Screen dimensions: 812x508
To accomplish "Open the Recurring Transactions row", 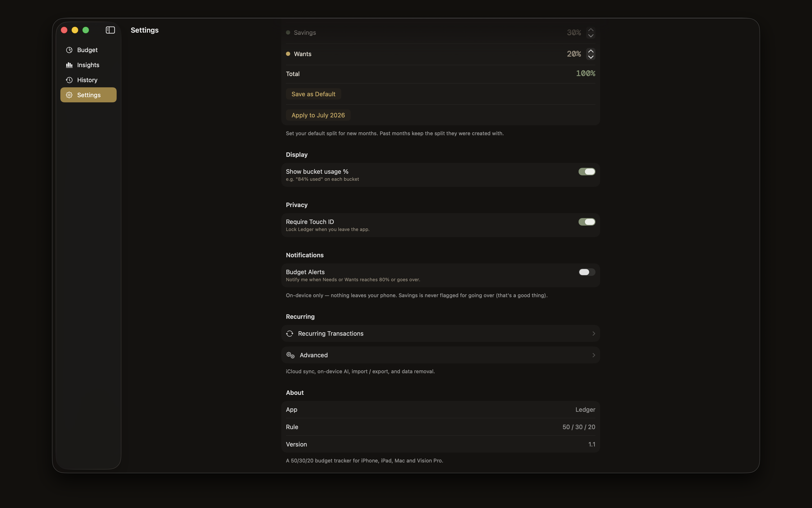I will tap(440, 334).
